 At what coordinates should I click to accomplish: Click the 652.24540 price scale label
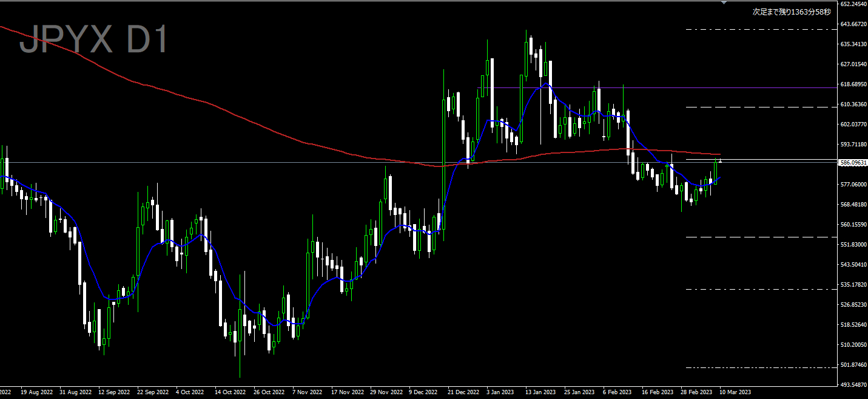(853, 4)
